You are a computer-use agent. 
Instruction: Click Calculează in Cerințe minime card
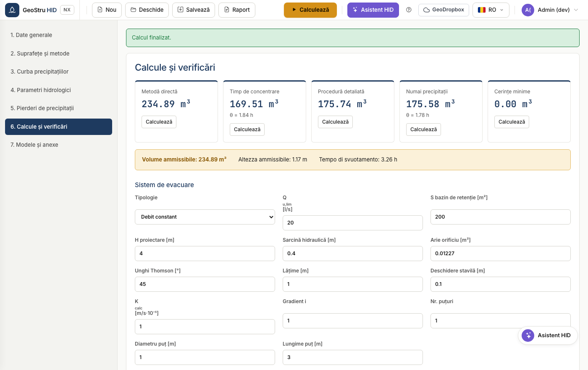[x=512, y=122]
